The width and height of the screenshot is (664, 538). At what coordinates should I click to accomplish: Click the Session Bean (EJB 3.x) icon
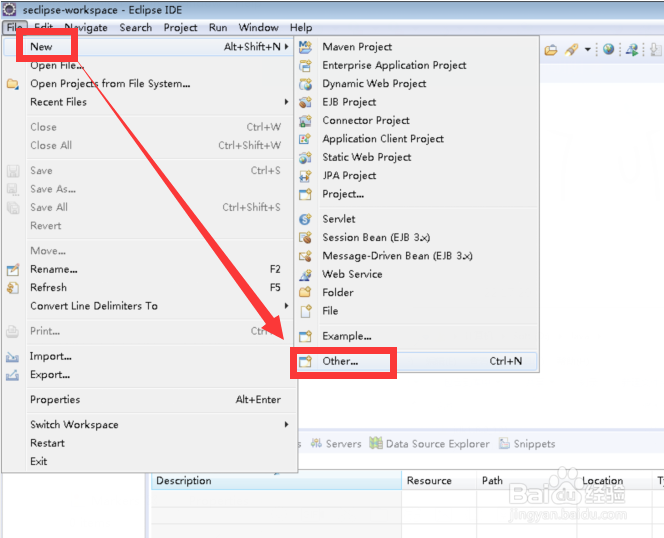pos(305,238)
